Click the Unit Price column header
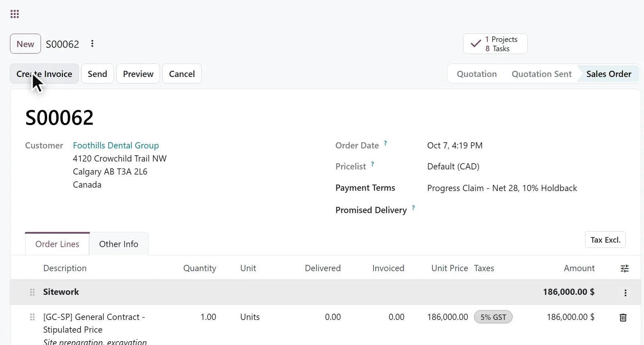 (x=450, y=268)
